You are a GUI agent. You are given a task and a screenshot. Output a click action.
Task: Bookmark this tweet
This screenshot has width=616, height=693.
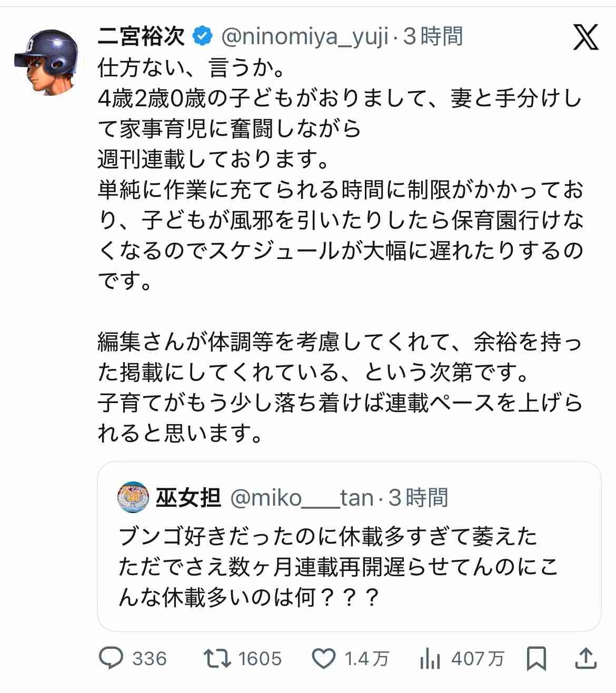click(x=536, y=658)
